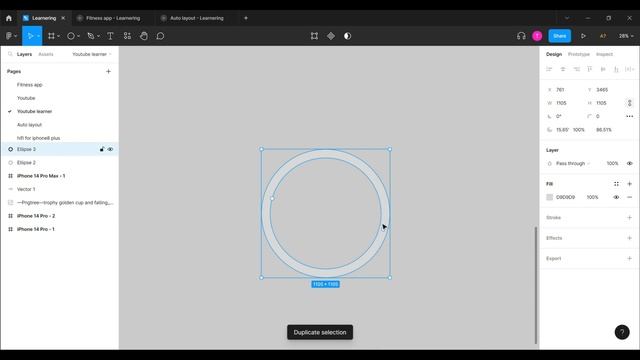The image size is (640, 360).
Task: Click the X position field
Action: tap(564, 90)
